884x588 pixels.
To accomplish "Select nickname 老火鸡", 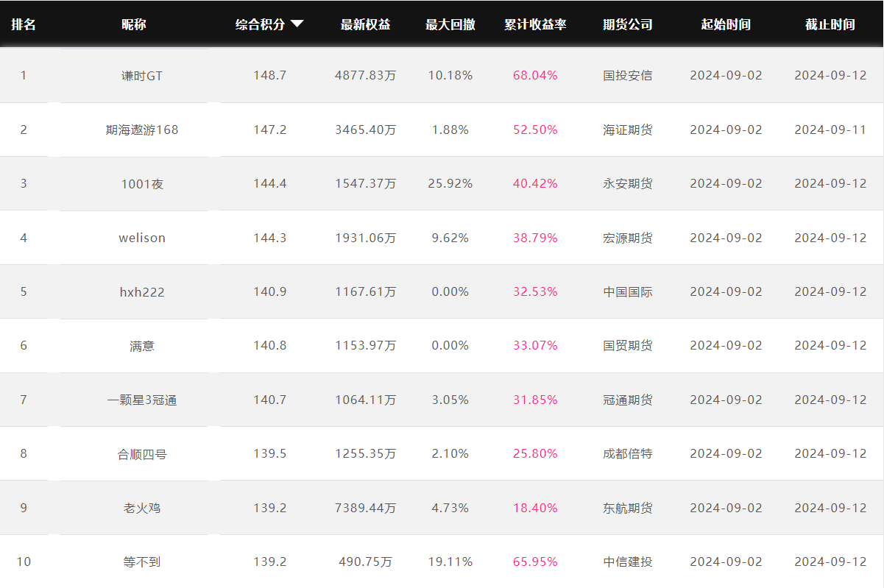I will [x=142, y=508].
